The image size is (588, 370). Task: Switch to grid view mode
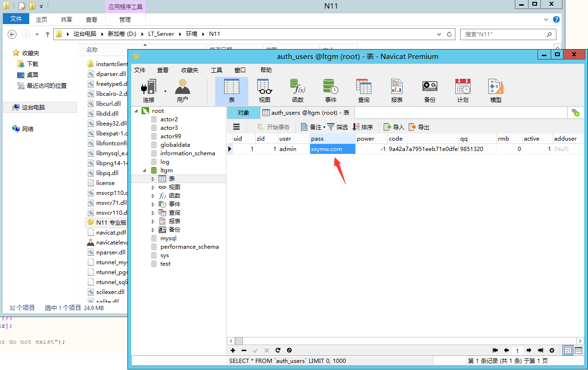(x=568, y=351)
